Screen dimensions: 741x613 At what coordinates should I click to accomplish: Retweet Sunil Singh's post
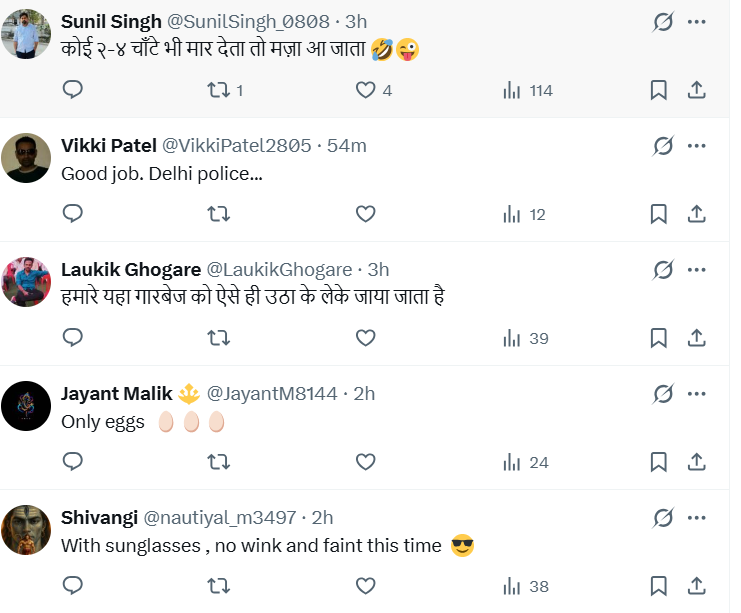click(x=218, y=90)
